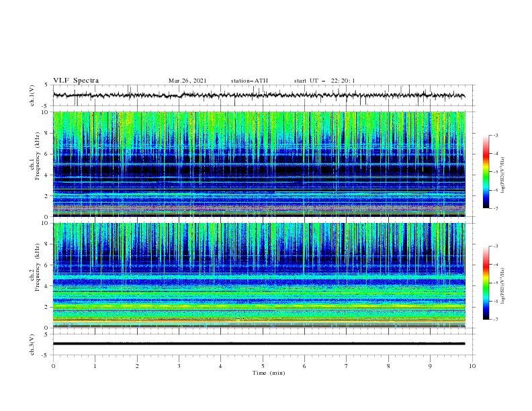Click the time axis tick label "7"

(x=347, y=366)
